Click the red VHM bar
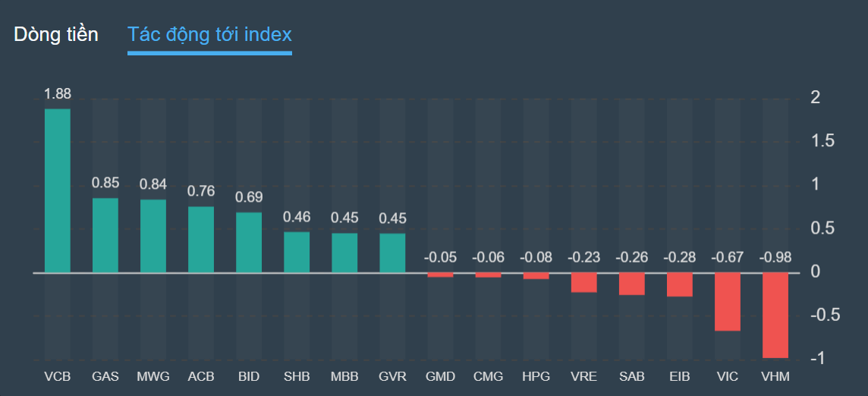This screenshot has width=868, height=396. pos(775,315)
